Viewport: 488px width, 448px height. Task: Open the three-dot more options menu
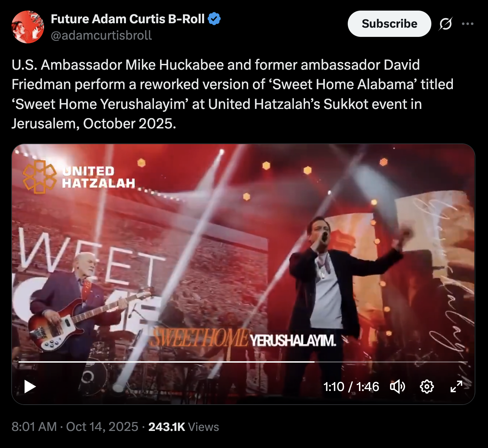tap(468, 24)
